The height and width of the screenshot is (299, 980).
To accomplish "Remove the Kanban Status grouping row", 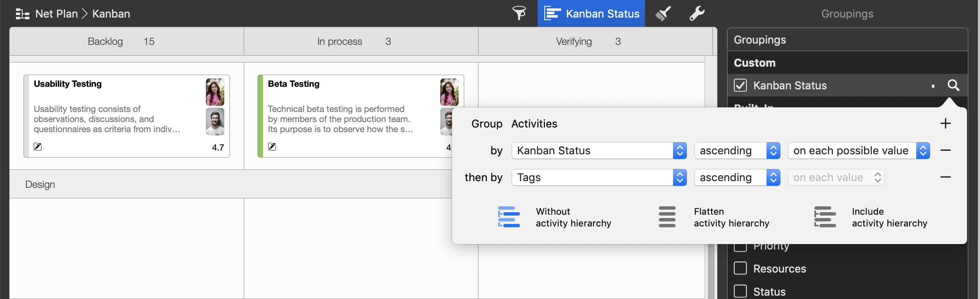I will [945, 151].
